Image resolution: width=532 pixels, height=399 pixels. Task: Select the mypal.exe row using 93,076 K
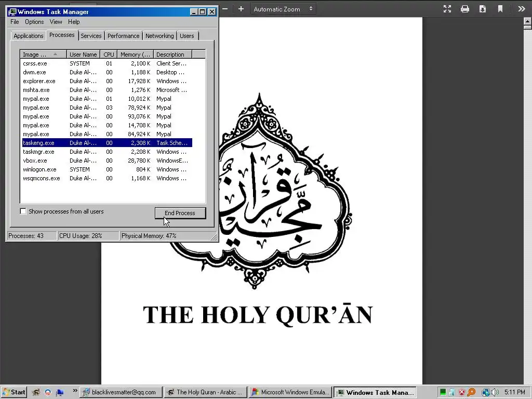[x=107, y=116]
